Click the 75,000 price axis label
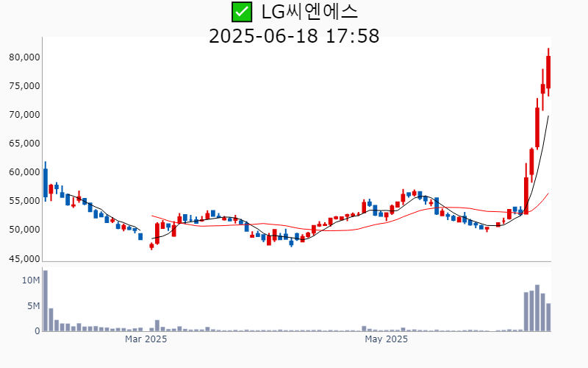Viewport: 588px width, 368px height. click(x=24, y=86)
